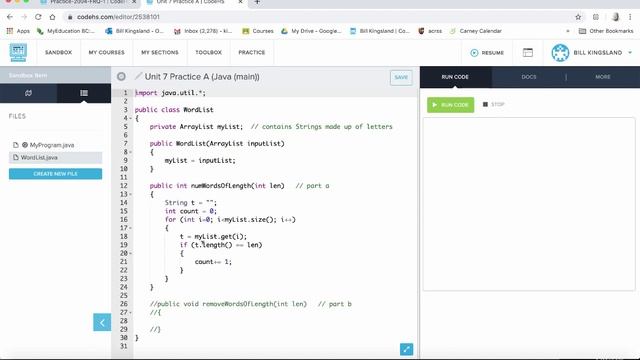Open browser profile avatar
The height and width of the screenshot is (360, 640).
coord(615,17)
